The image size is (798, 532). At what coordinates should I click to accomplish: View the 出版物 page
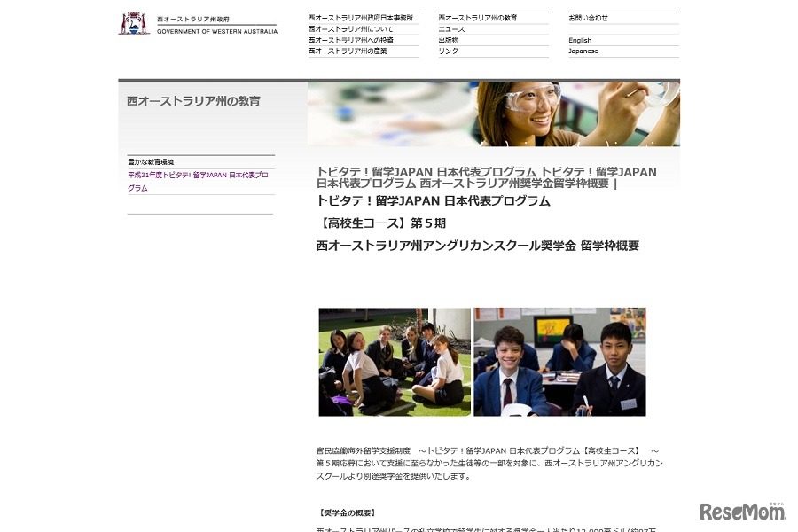[x=445, y=39]
